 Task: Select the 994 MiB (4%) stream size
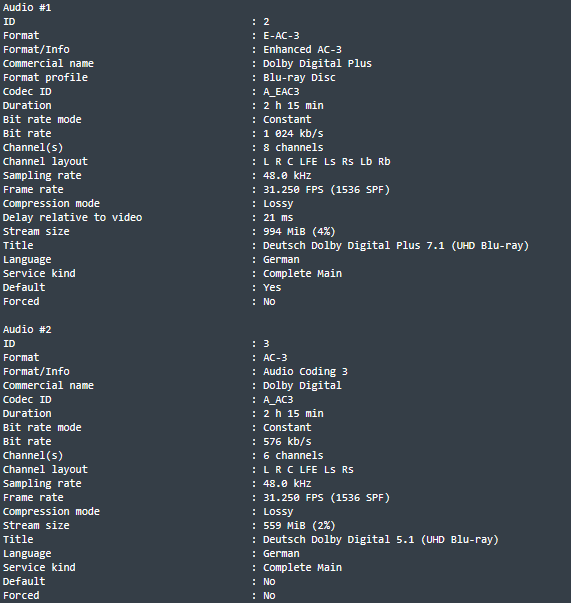(x=299, y=232)
